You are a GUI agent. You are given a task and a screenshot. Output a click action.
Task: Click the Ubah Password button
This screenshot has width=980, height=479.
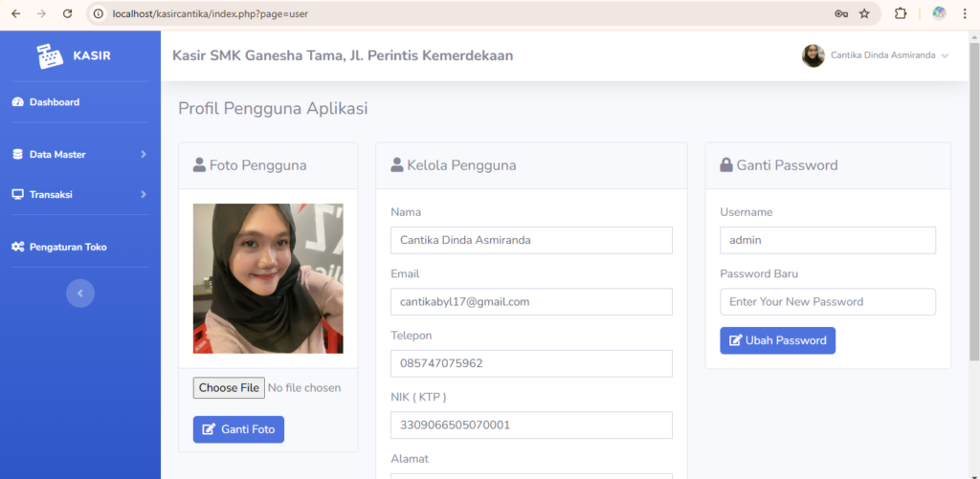coord(777,340)
